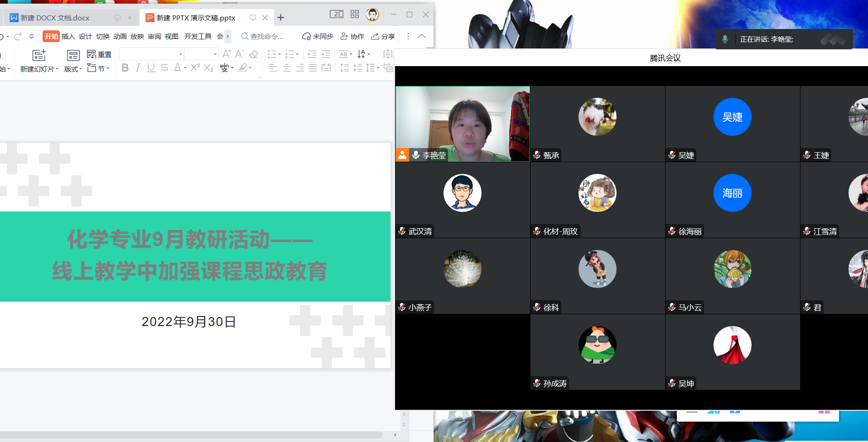Select 李艳莹's video thumbnail
The width and height of the screenshot is (868, 442).
click(462, 122)
